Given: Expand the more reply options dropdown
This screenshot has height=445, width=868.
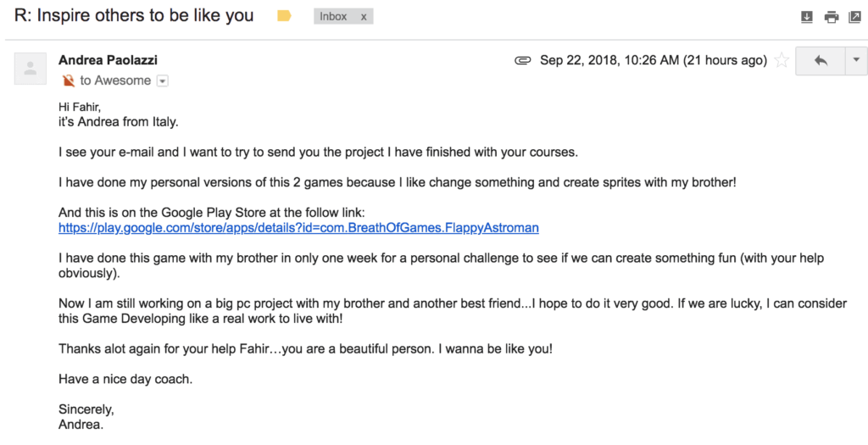Looking at the screenshot, I should click(856, 61).
